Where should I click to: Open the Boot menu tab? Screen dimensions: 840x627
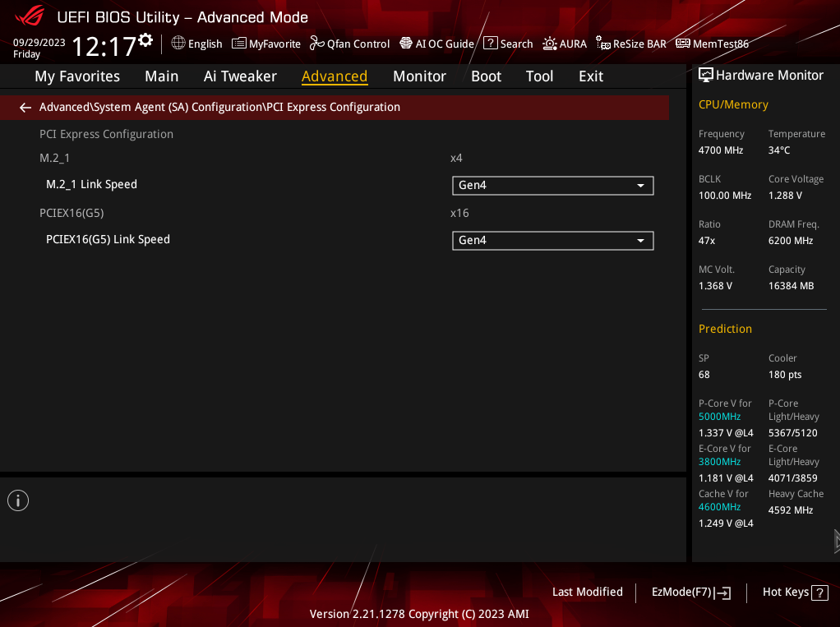pos(486,76)
